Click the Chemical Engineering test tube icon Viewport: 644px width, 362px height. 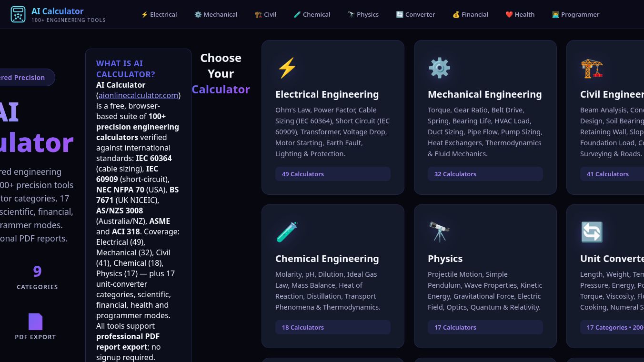click(287, 232)
